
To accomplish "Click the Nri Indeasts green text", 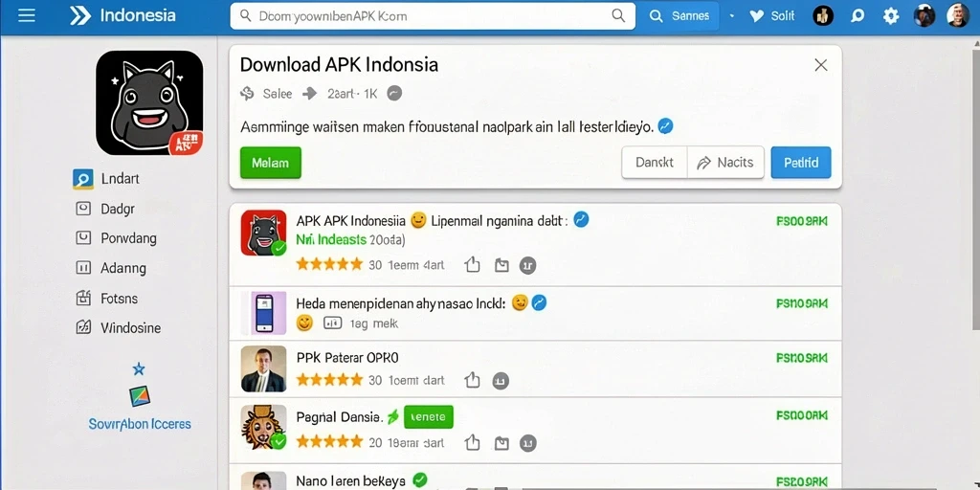I will click(x=331, y=240).
